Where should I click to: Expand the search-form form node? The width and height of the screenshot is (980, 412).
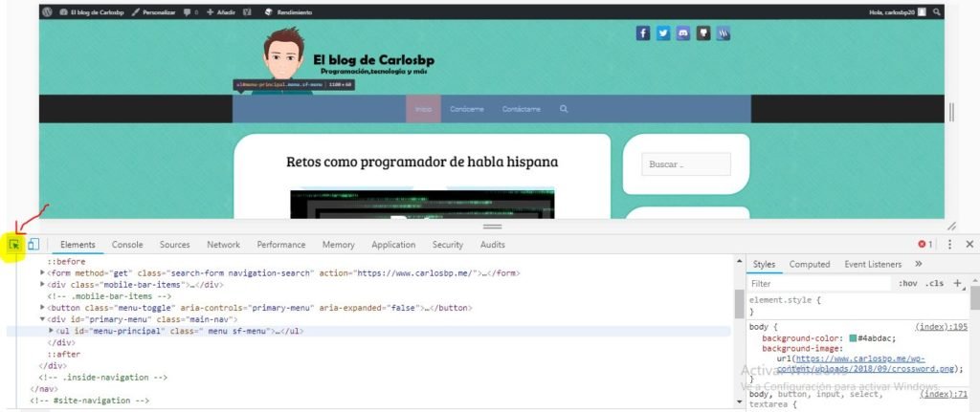pos(42,272)
